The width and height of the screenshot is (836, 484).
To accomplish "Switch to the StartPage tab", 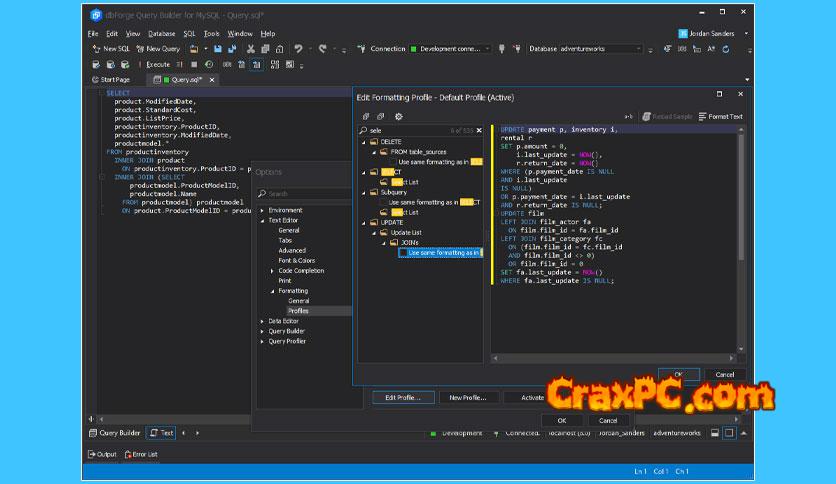I will (110, 79).
